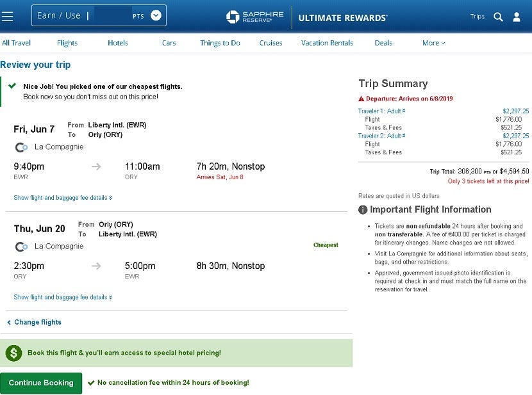Collapse Traveler 1: Adult price breakdown

(381, 111)
